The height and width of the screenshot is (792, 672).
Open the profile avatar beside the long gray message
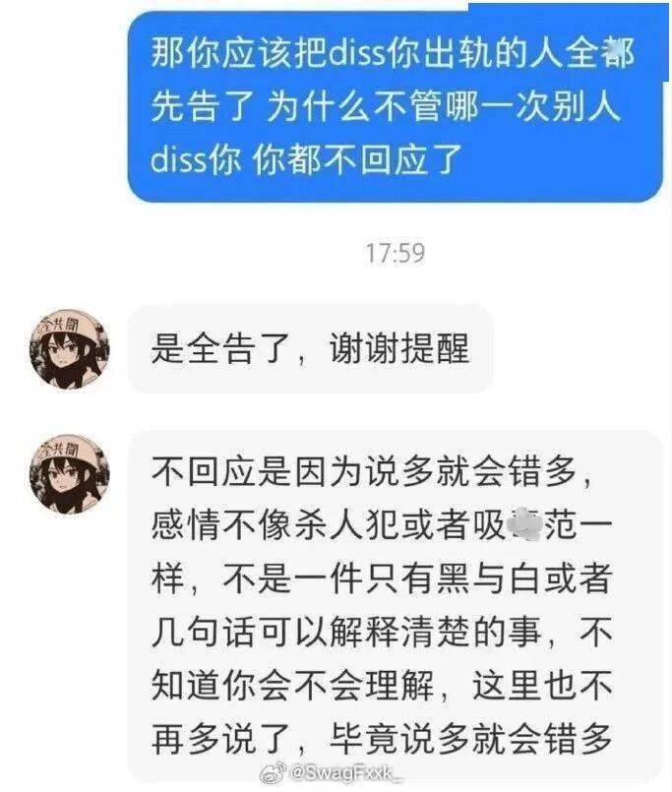(70, 474)
